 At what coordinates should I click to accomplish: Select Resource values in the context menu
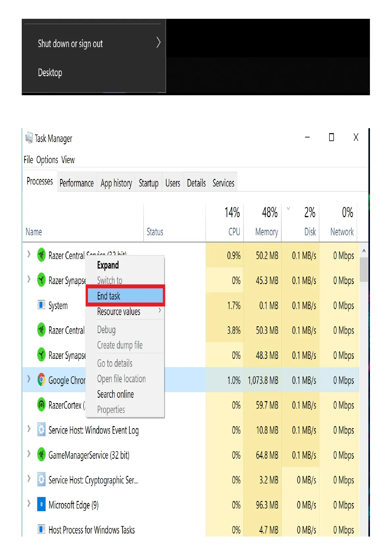pyautogui.click(x=125, y=311)
